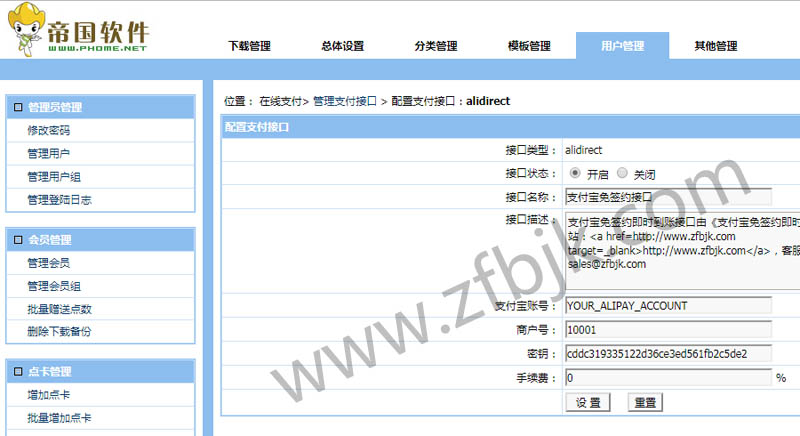Click the 接口名称 input field
This screenshot has height=436, width=800.
coord(668,197)
